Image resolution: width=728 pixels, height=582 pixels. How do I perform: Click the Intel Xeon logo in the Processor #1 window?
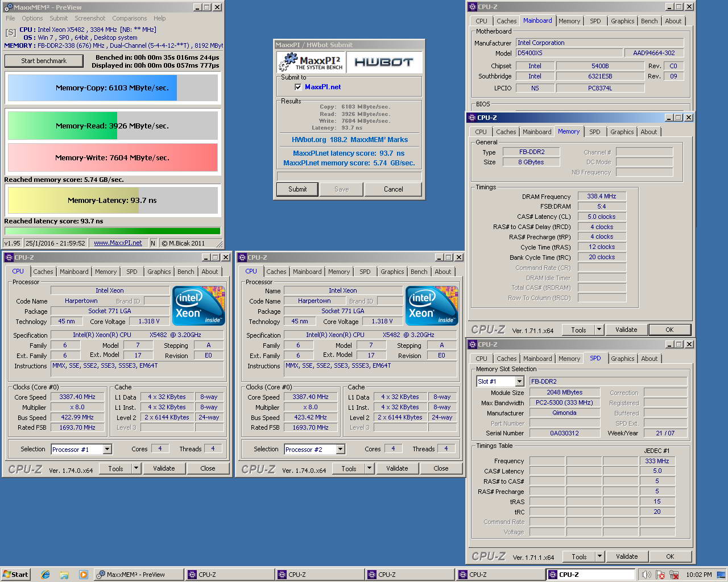[x=199, y=306]
